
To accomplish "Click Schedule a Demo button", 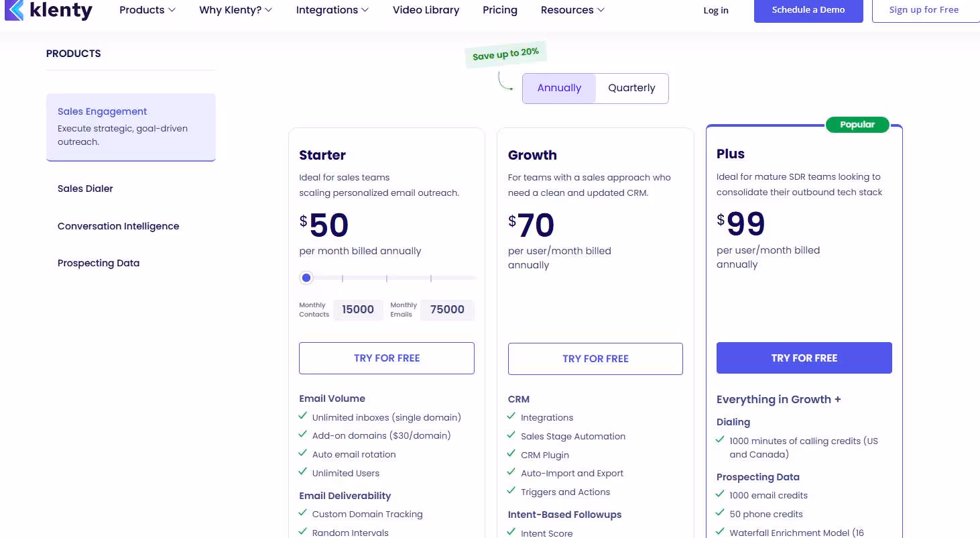I will [808, 10].
